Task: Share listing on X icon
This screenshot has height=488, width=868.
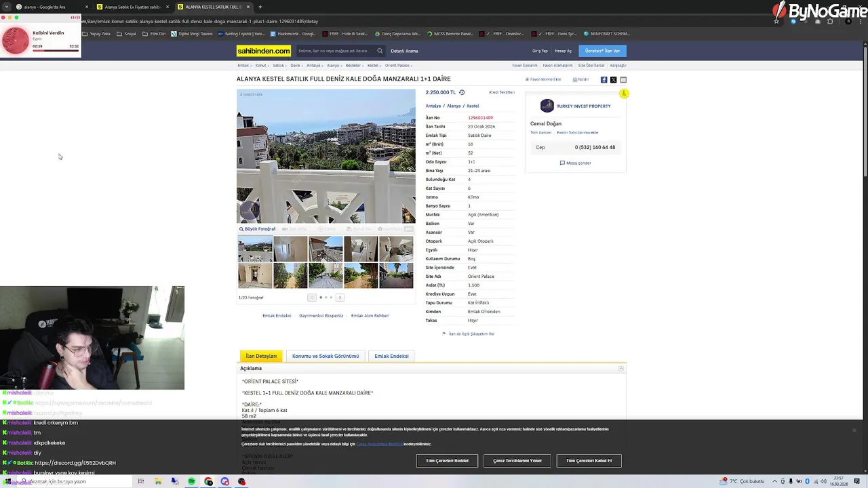Action: click(x=613, y=80)
